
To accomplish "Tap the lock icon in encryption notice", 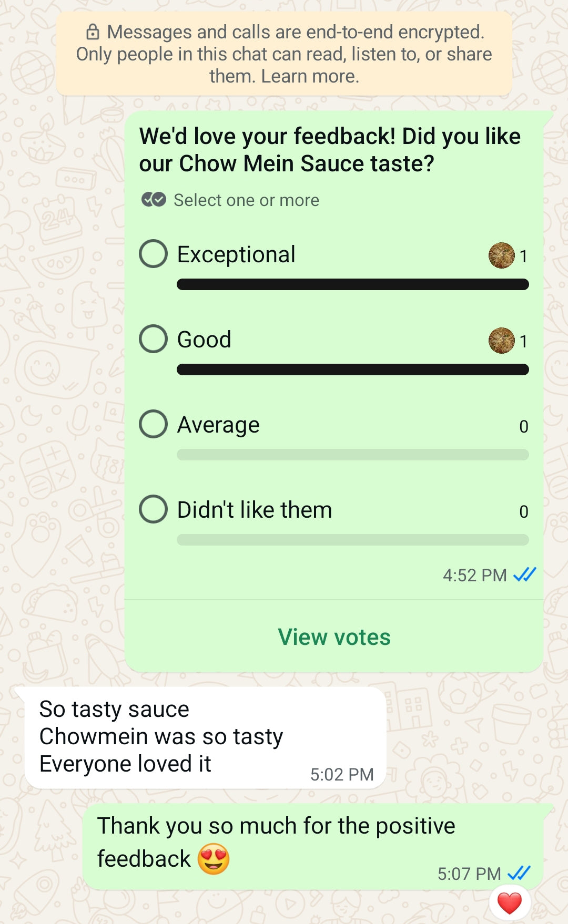I will click(93, 32).
